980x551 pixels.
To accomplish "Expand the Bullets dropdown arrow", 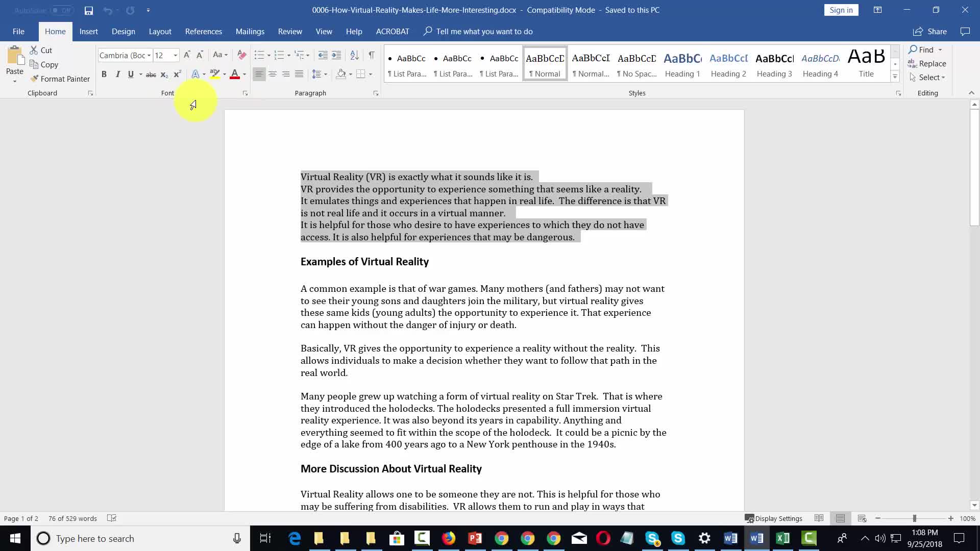I will point(269,55).
